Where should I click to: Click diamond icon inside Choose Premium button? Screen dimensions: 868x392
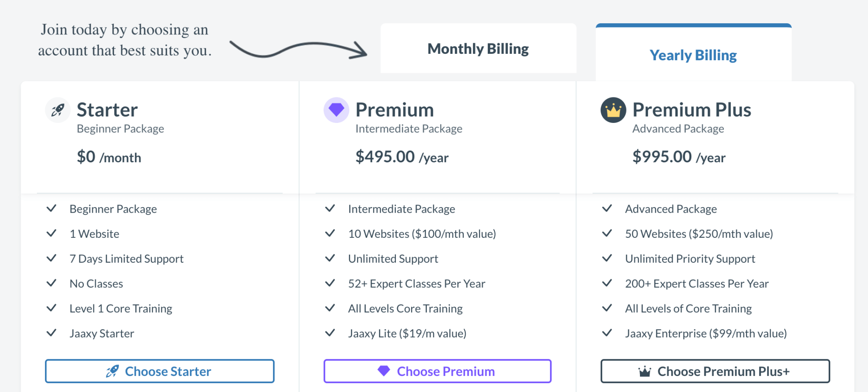[x=384, y=371]
